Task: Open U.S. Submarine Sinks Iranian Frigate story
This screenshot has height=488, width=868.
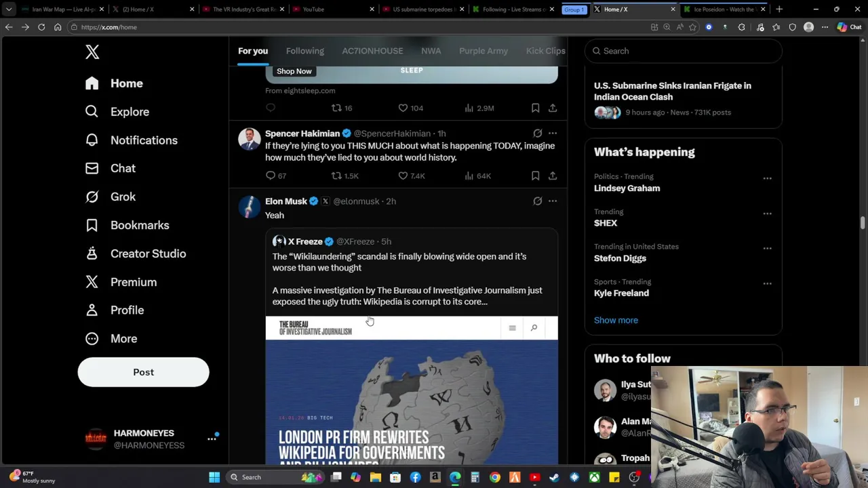Action: [x=672, y=91]
